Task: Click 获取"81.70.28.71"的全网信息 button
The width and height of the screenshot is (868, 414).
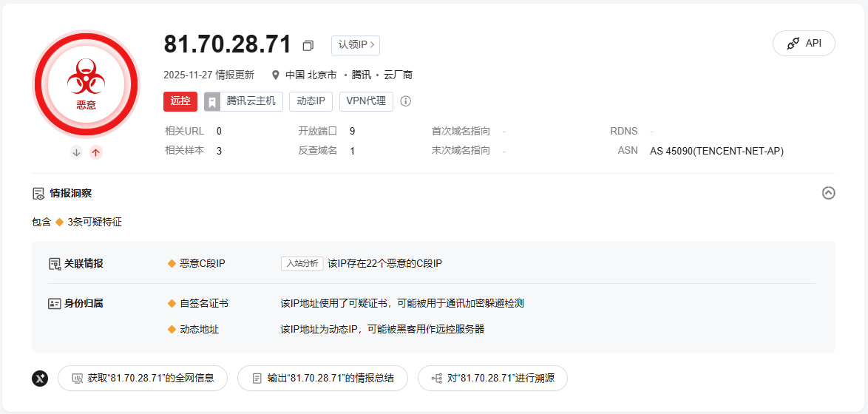Action: (x=143, y=379)
